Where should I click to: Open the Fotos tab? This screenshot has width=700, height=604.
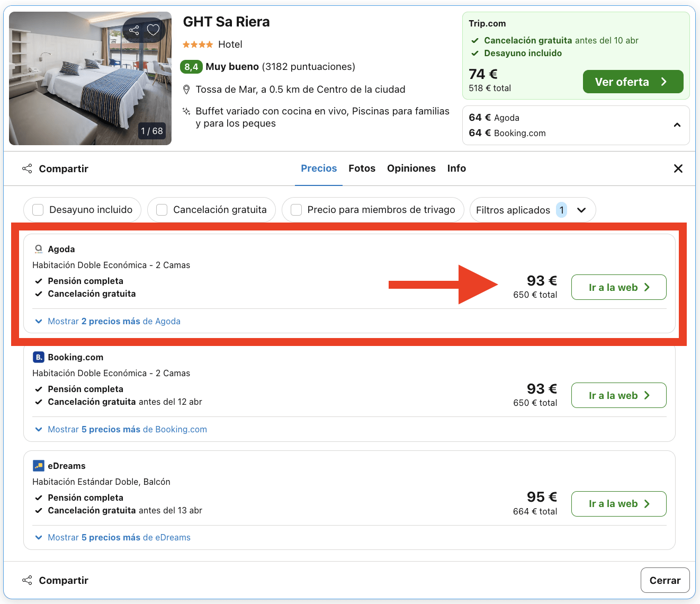362,168
